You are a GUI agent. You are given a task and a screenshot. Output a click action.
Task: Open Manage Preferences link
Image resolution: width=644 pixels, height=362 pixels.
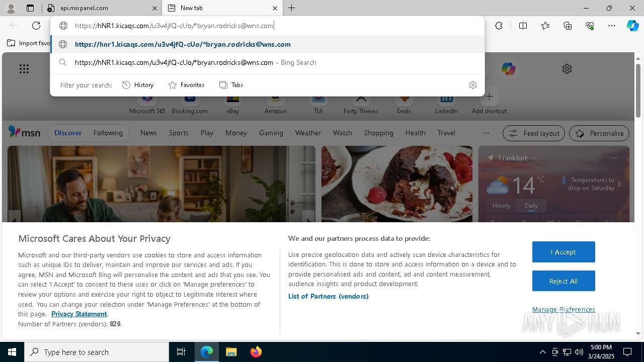point(563,310)
